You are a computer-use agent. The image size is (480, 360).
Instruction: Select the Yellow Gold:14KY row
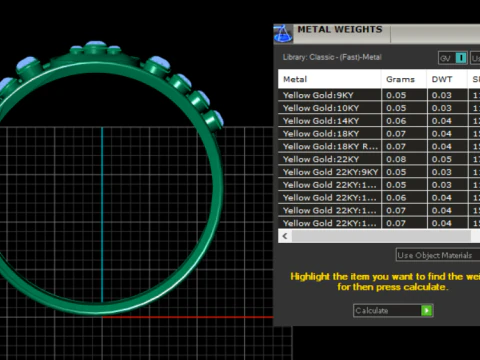[x=379, y=121]
